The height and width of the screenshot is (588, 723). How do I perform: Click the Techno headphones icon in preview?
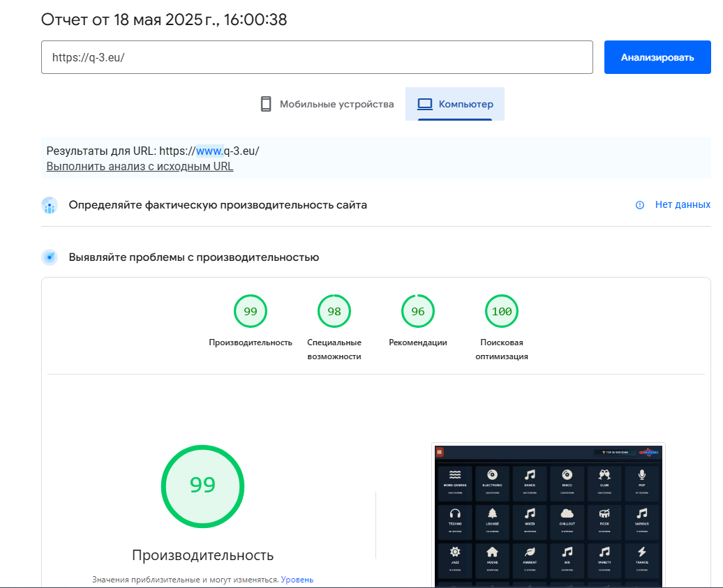pos(455,513)
